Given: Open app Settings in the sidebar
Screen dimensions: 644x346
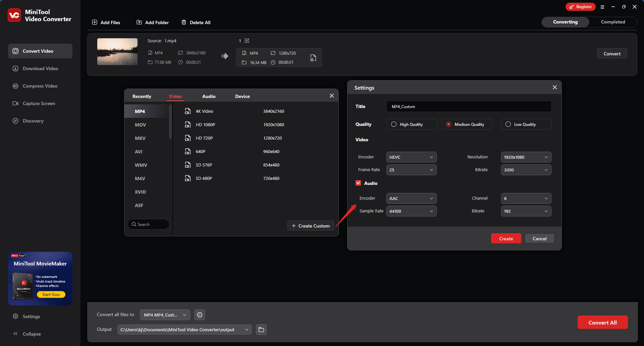Looking at the screenshot, I should point(26,316).
